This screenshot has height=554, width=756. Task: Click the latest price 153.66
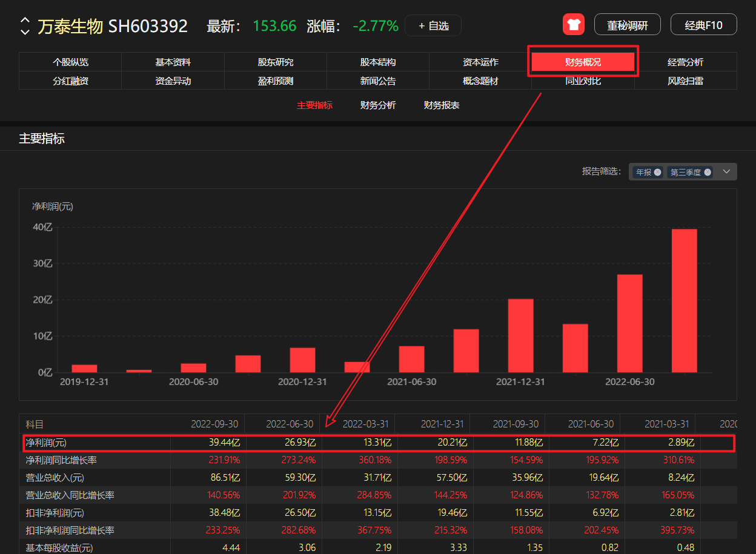[274, 26]
